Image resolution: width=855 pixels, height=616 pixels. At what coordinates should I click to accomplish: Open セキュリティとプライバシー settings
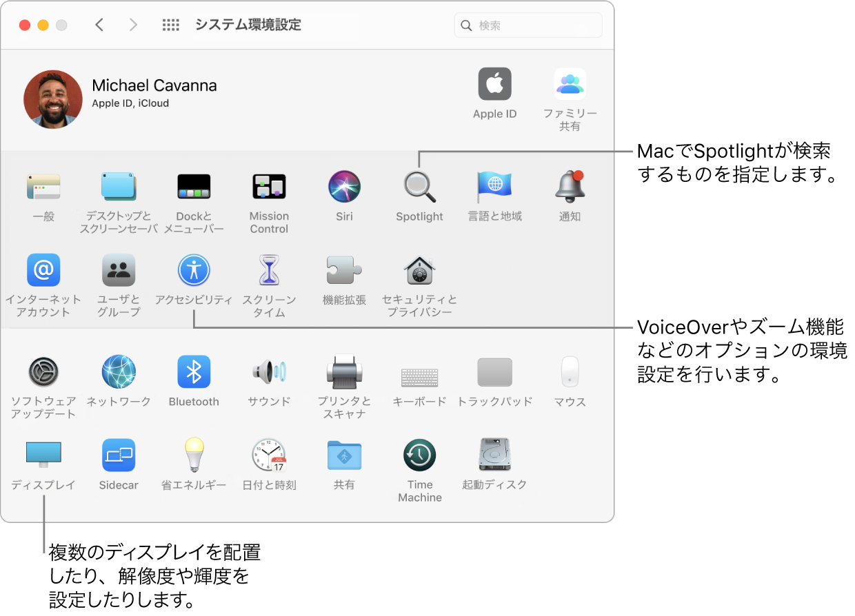point(419,270)
